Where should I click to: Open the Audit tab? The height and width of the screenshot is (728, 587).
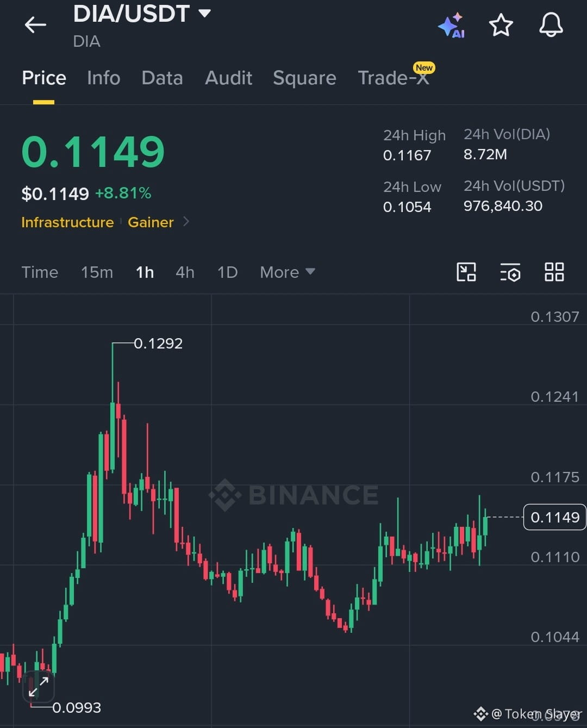tap(228, 78)
